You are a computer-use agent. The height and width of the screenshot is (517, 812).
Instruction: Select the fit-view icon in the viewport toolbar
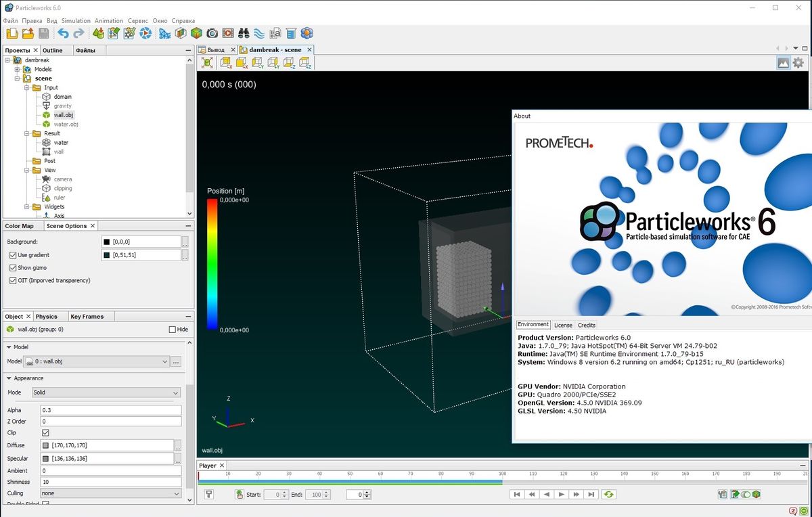pyautogui.click(x=207, y=62)
